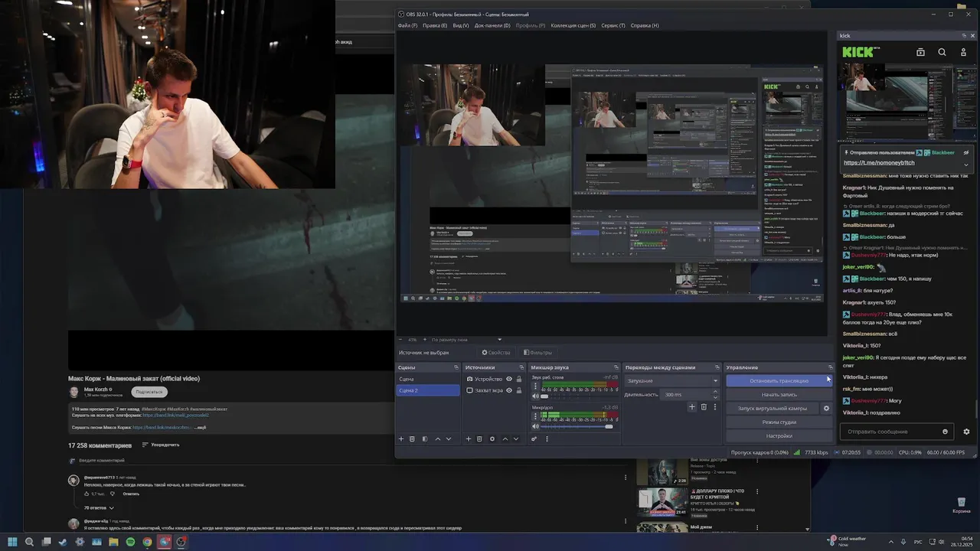Toggle lock on Устройство source

(519, 379)
